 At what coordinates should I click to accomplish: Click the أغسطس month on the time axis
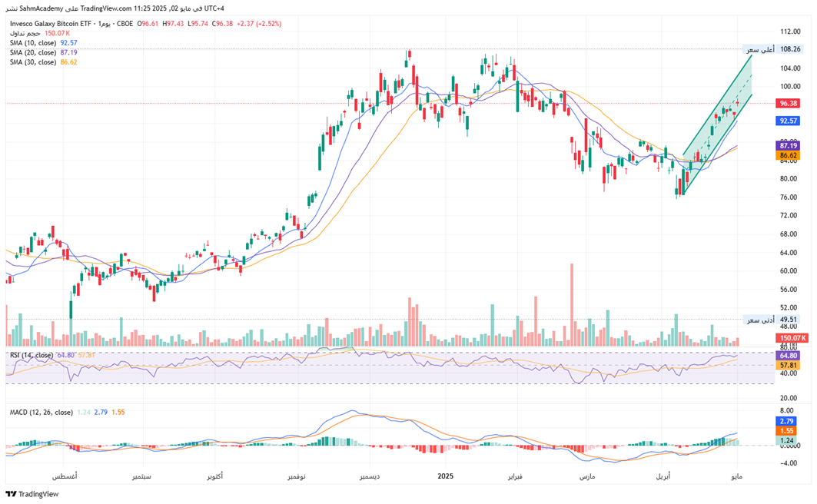(x=65, y=476)
